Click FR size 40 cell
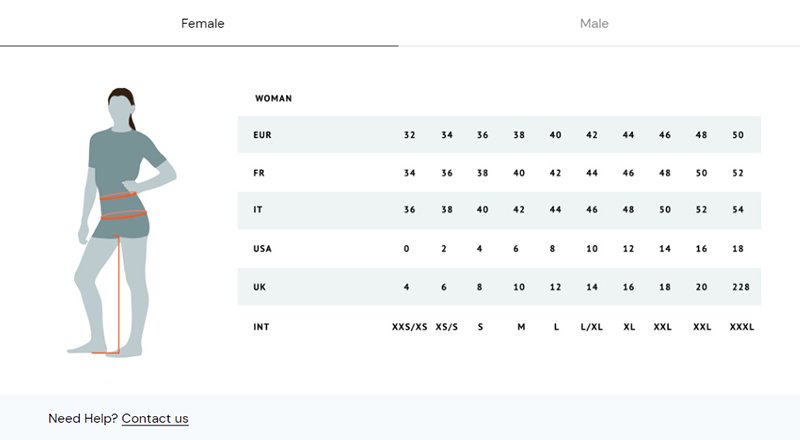 pyautogui.click(x=519, y=173)
